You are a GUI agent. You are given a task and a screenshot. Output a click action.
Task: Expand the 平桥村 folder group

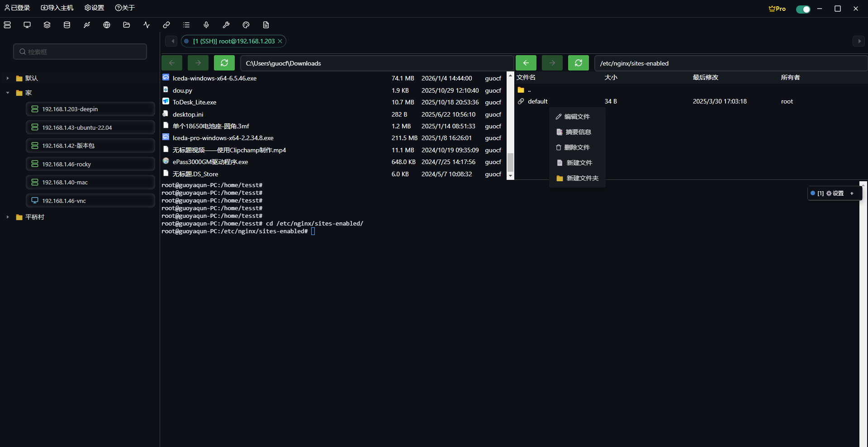coord(8,217)
